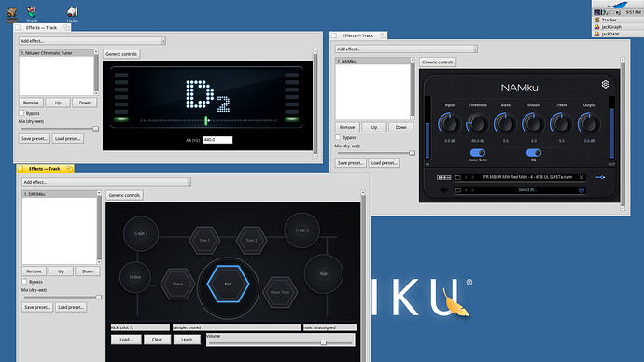The height and width of the screenshot is (362, 644).
Task: Click the Remove button in tuner window
Action: point(31,103)
